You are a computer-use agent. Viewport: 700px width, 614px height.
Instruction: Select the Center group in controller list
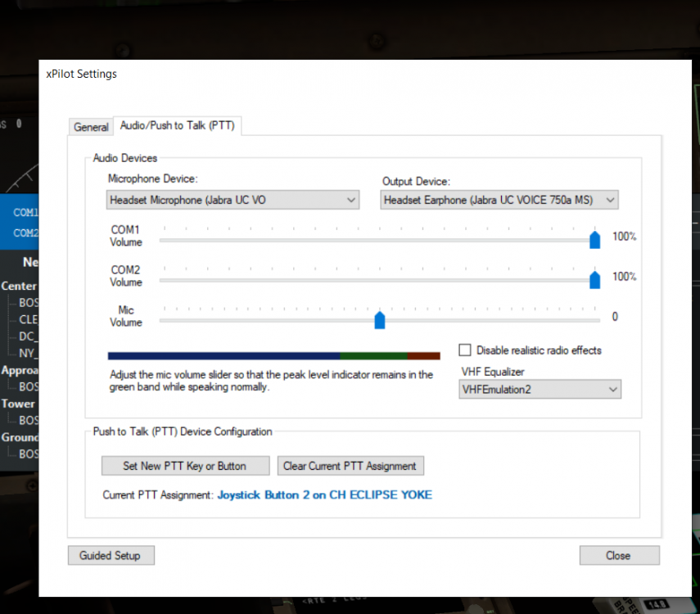[19, 286]
